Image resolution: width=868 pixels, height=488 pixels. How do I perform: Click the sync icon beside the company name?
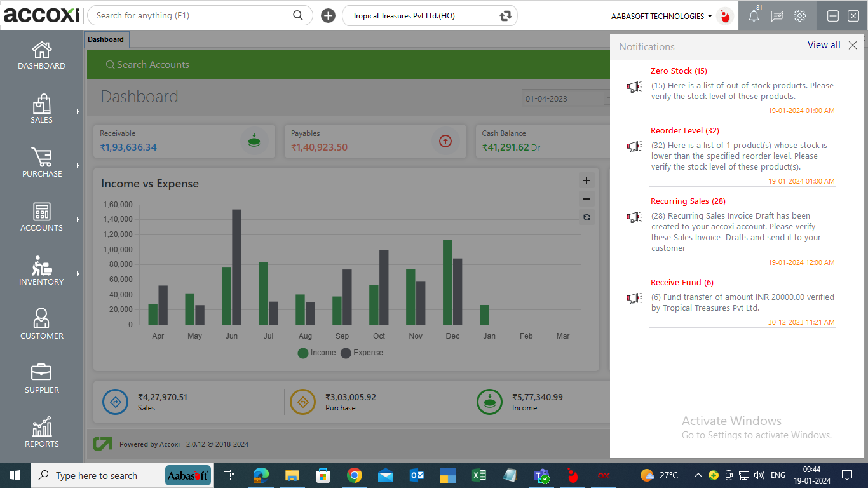tap(506, 16)
